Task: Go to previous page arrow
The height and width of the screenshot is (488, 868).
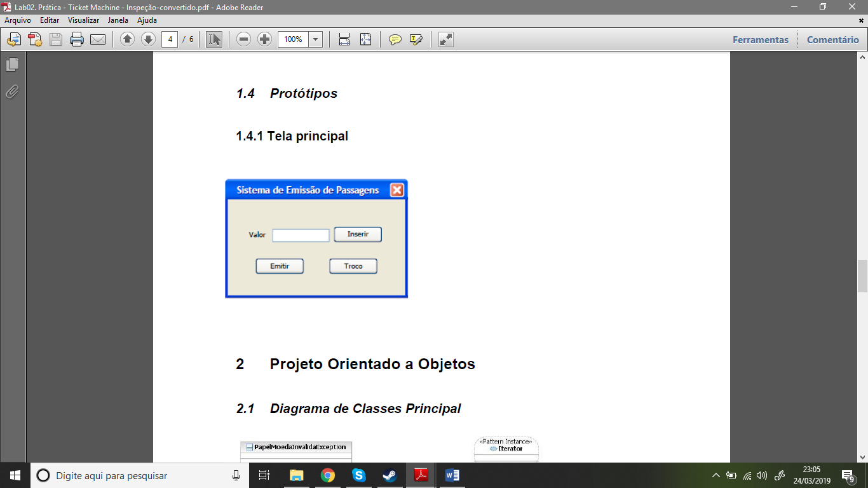Action: (x=127, y=39)
